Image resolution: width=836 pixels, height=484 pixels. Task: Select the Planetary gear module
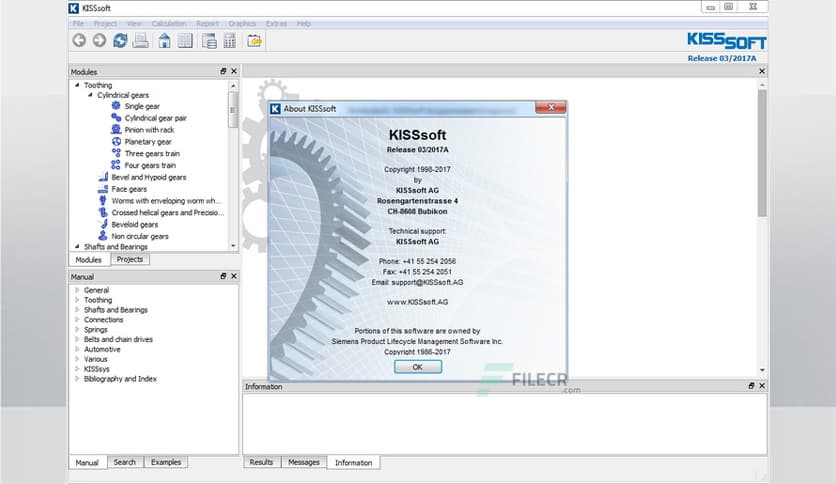148,142
